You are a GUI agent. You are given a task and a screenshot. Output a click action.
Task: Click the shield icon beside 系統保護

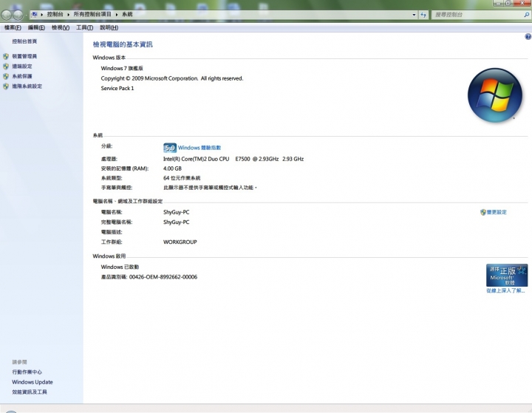[x=6, y=76]
